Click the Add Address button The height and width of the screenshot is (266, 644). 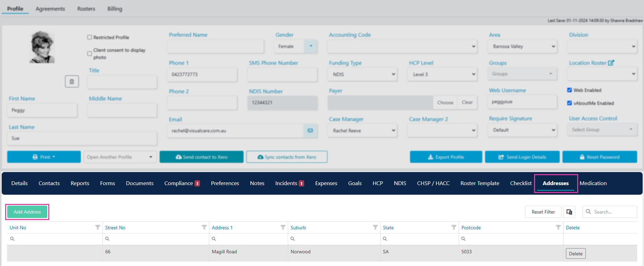click(x=27, y=212)
